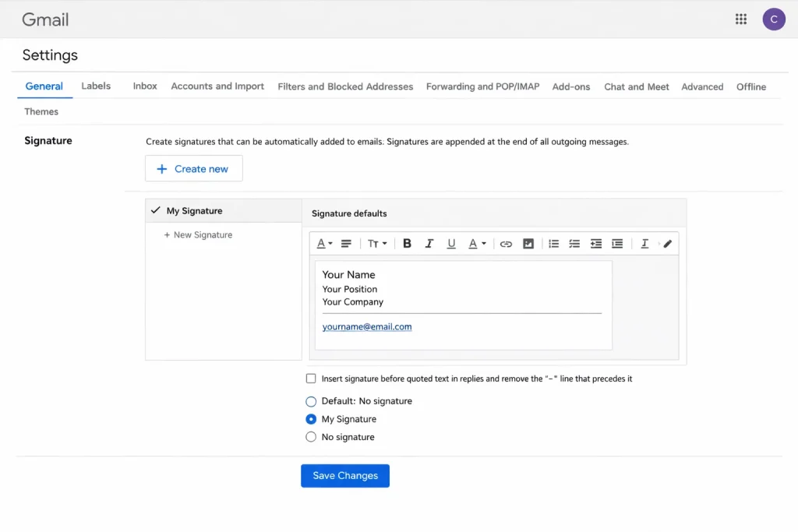Click the yourname@email.com link
The image size is (798, 532).
tap(367, 327)
